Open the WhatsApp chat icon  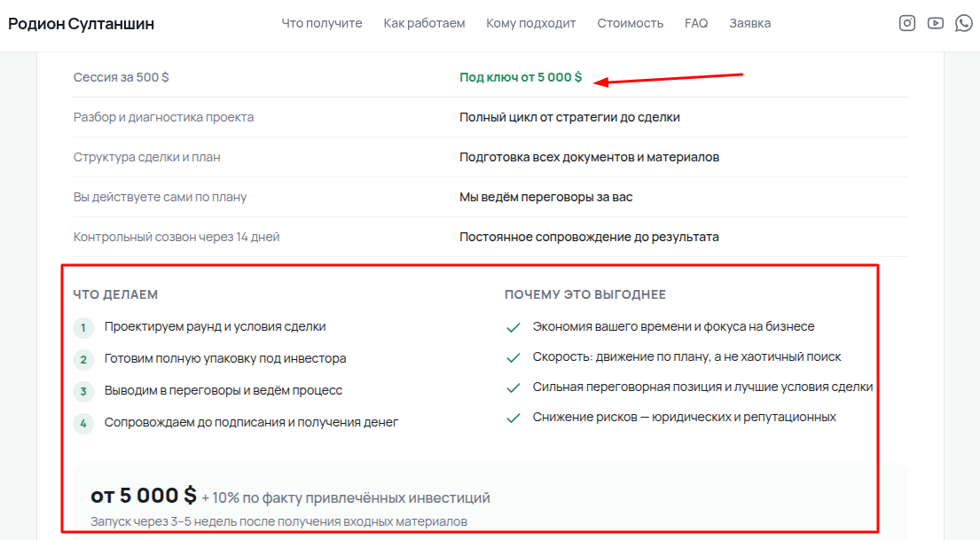pos(964,23)
